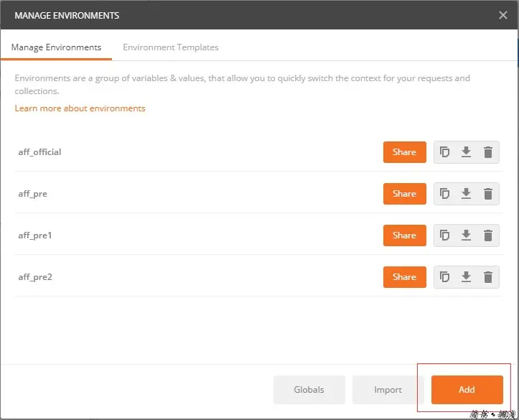Image resolution: width=519 pixels, height=420 pixels.
Task: Delete the aff_pre2 environment
Action: [x=488, y=277]
